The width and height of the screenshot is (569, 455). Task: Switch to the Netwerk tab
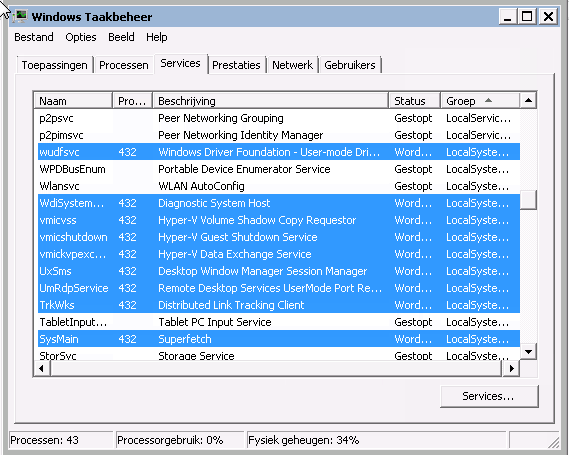point(292,65)
